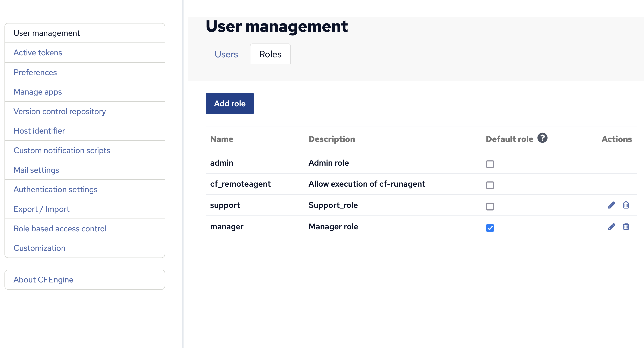Check the cf_remoteagent default role checkbox
Screen dimensions: 644x348
pos(490,185)
